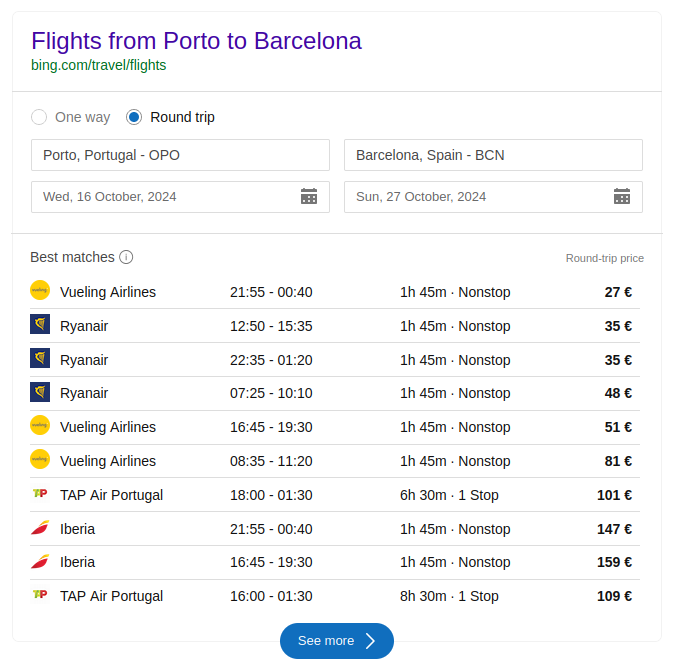
Task: Open the Flights from Porto to Barcelona link
Action: (x=196, y=41)
